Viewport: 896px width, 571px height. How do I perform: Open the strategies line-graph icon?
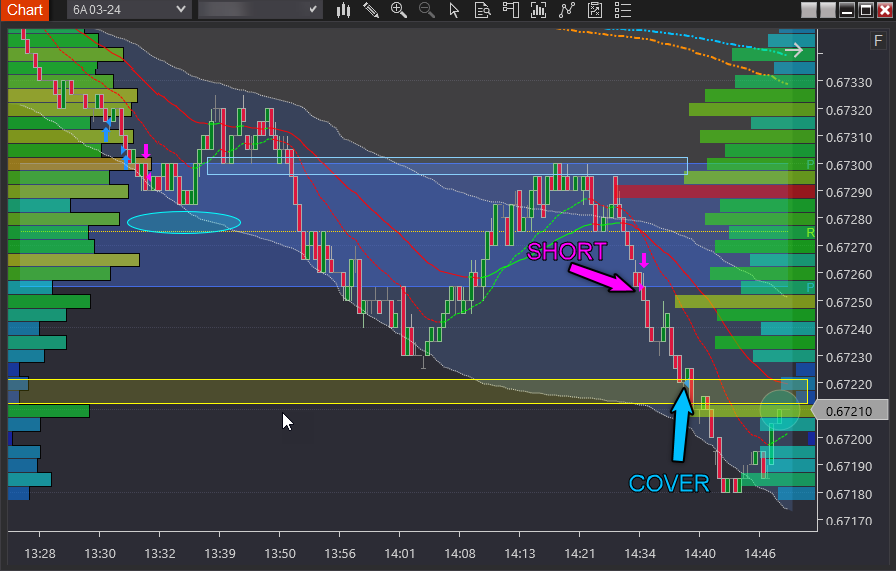[x=567, y=10]
